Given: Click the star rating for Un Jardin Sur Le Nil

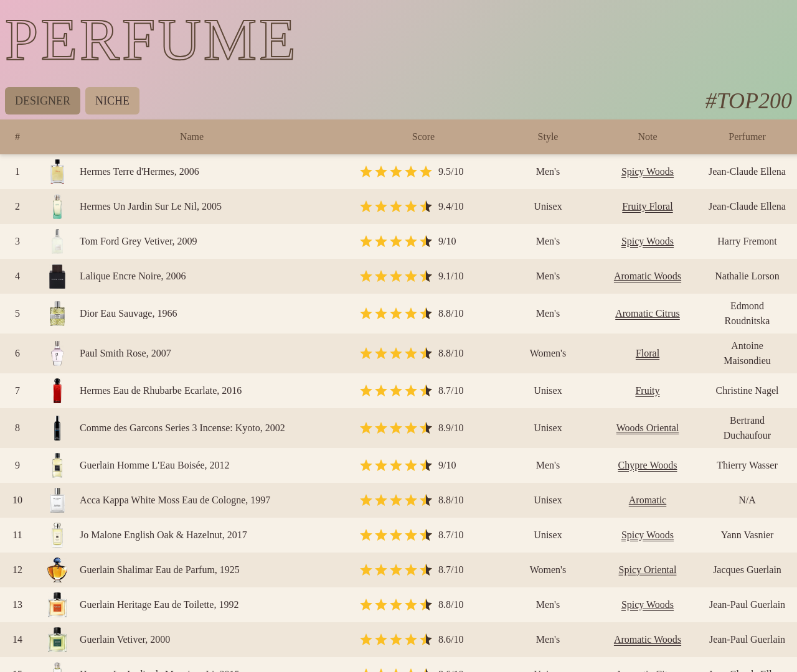Looking at the screenshot, I should click(x=396, y=207).
